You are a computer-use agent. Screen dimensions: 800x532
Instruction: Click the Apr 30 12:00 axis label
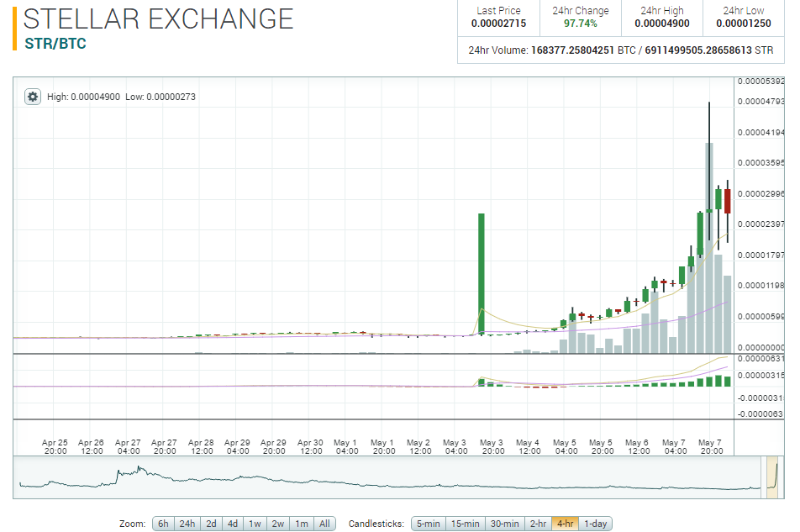[x=310, y=447]
